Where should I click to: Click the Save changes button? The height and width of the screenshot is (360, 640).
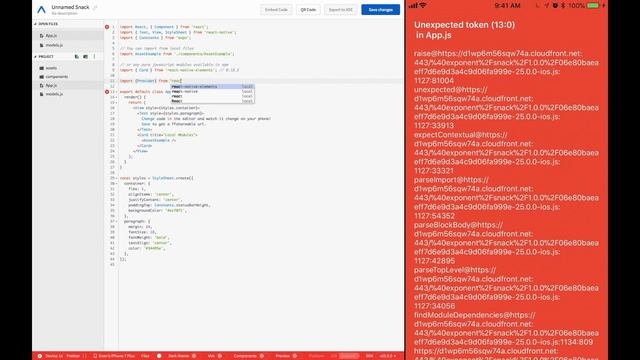pyautogui.click(x=380, y=9)
